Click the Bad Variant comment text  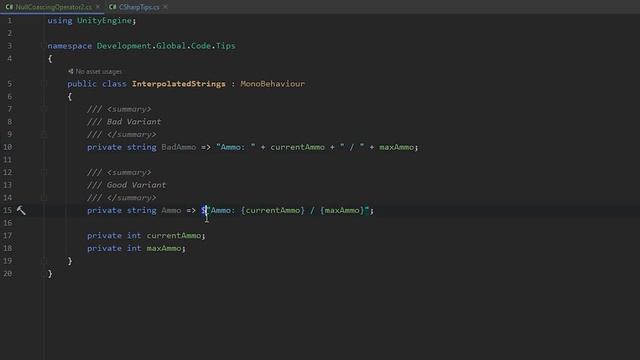pyautogui.click(x=134, y=122)
